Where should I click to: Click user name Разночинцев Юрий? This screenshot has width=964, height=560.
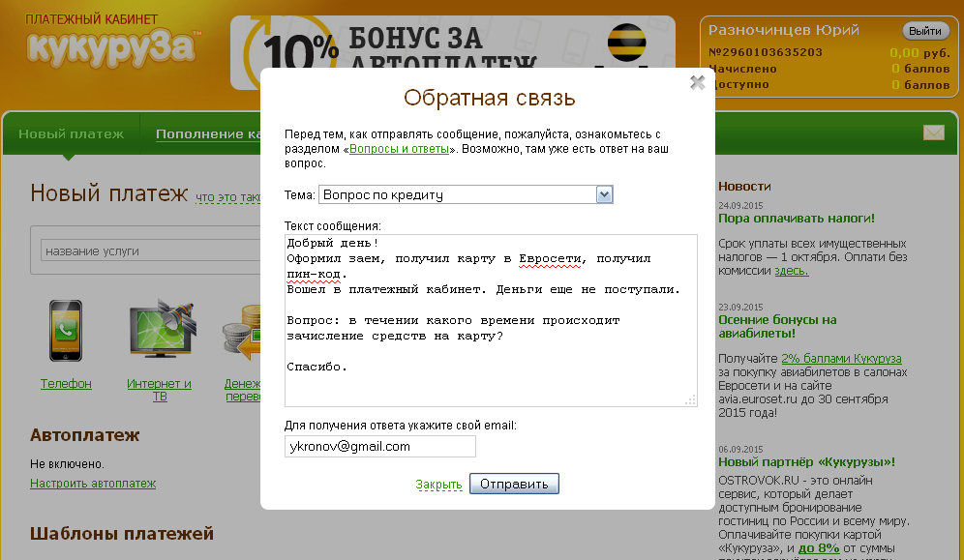[784, 30]
